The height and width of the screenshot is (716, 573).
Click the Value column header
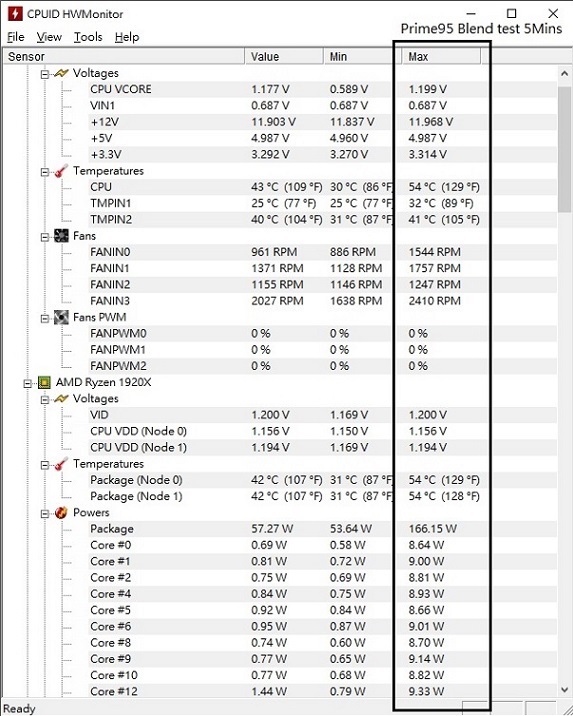pyautogui.click(x=284, y=57)
